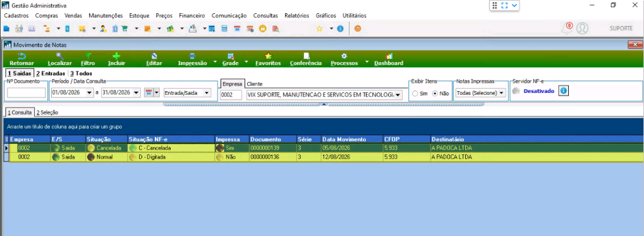Click the Grade toolbar button
The width and height of the screenshot is (644, 236).
click(x=231, y=59)
